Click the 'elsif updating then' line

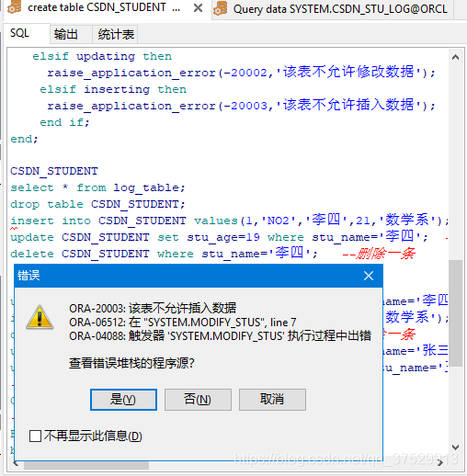click(x=102, y=56)
